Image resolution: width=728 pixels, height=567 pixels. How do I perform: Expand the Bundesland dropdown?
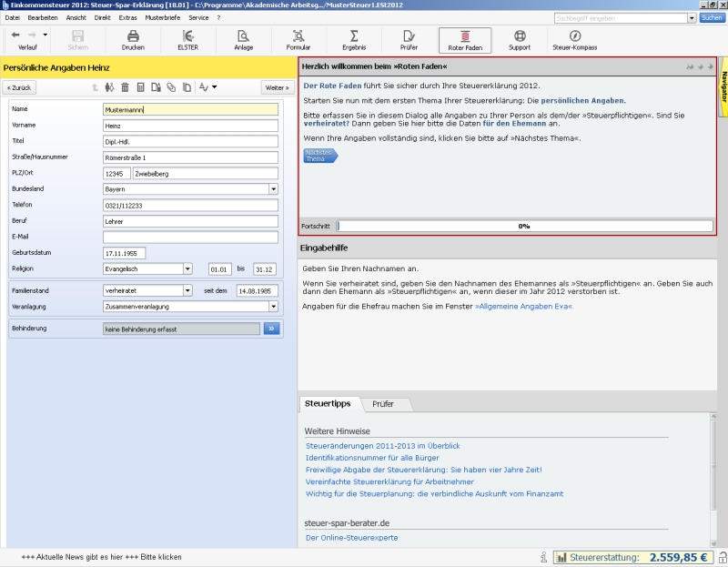pos(274,189)
